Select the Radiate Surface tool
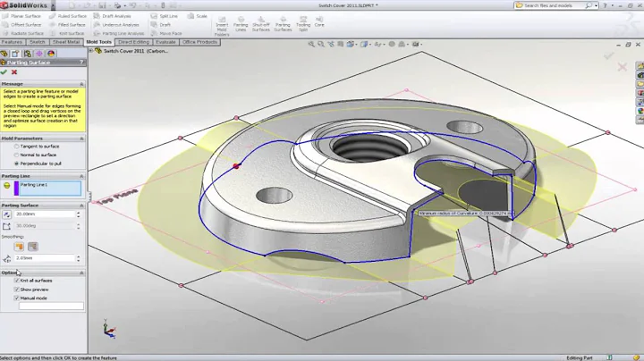Image resolution: width=644 pixels, height=361 pixels. click(x=22, y=33)
